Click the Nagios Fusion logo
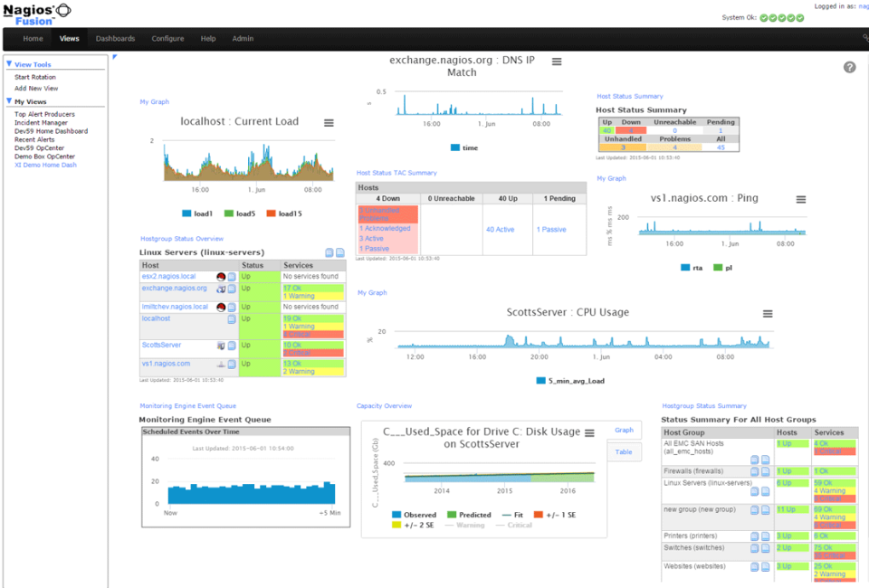Screen dimensions: 869x588 coord(38,13)
